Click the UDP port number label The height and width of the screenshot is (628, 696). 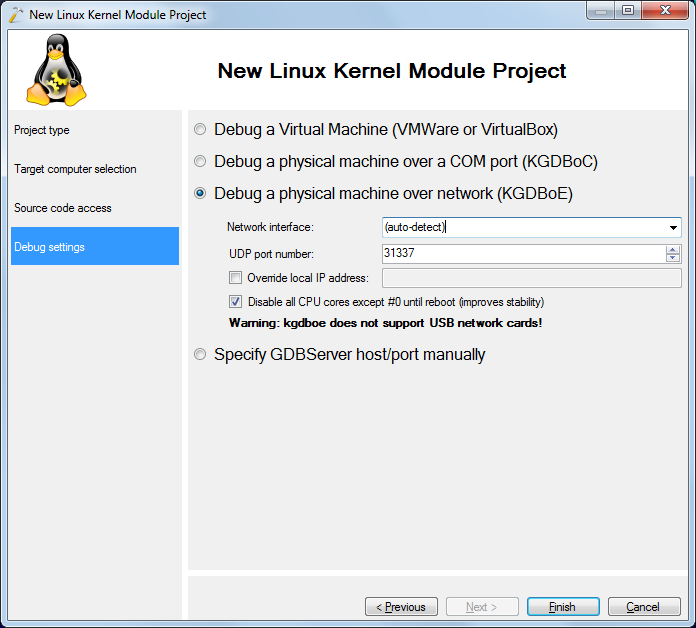point(271,254)
